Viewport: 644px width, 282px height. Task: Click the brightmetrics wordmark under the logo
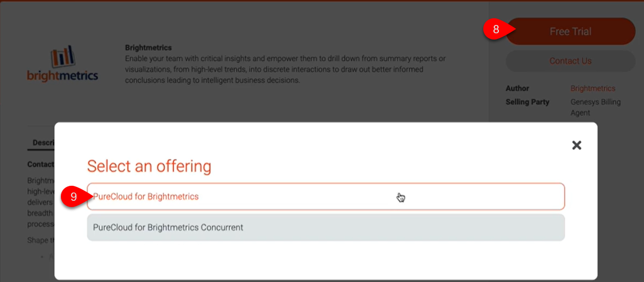pyautogui.click(x=62, y=76)
